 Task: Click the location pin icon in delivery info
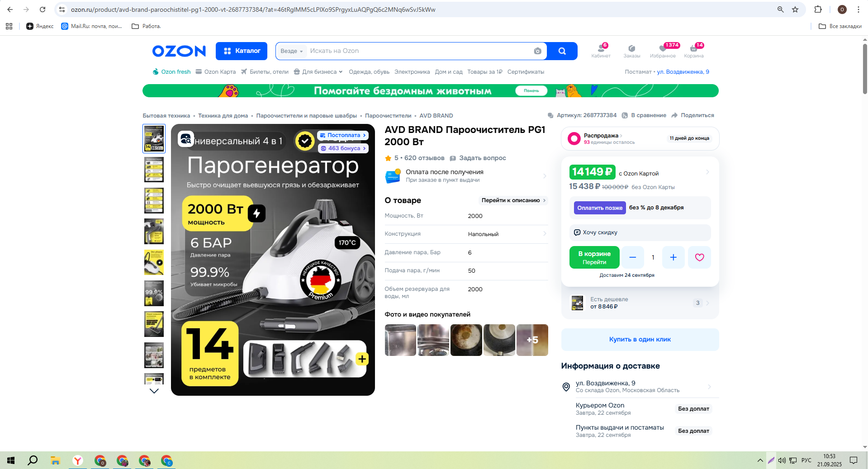point(566,387)
